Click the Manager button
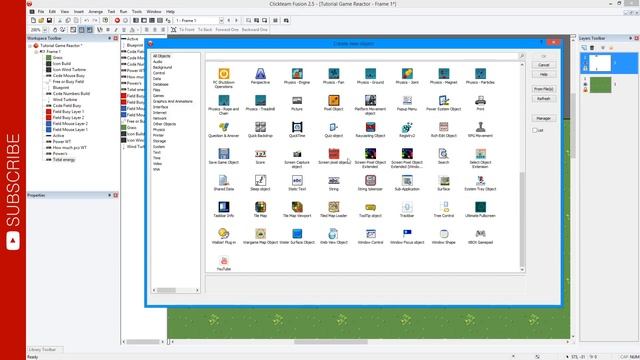 pos(544,118)
